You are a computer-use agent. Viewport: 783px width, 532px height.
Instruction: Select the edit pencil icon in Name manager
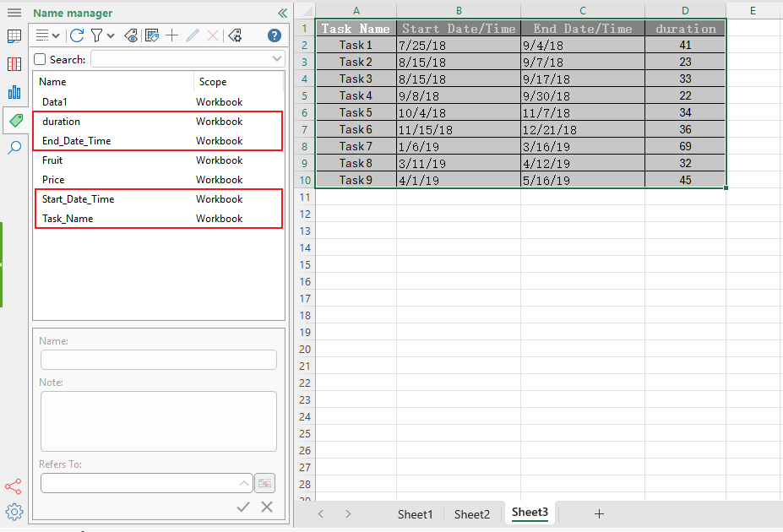(x=193, y=35)
